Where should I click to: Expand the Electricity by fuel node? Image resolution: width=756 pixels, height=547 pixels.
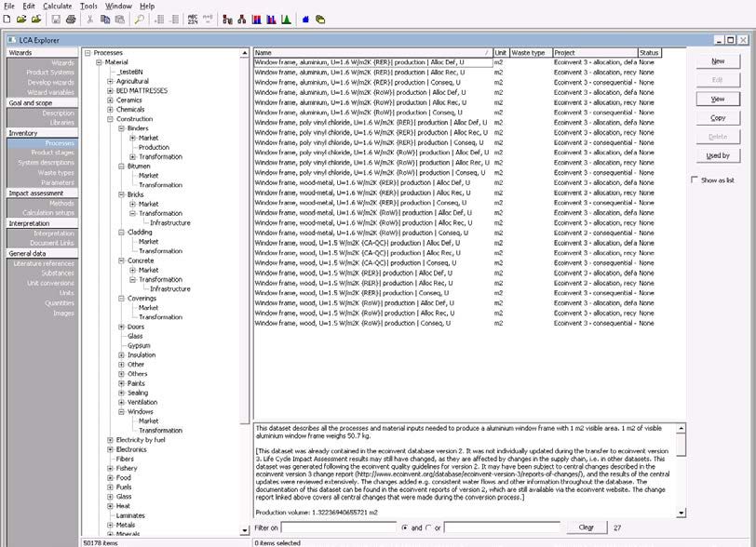click(x=110, y=440)
